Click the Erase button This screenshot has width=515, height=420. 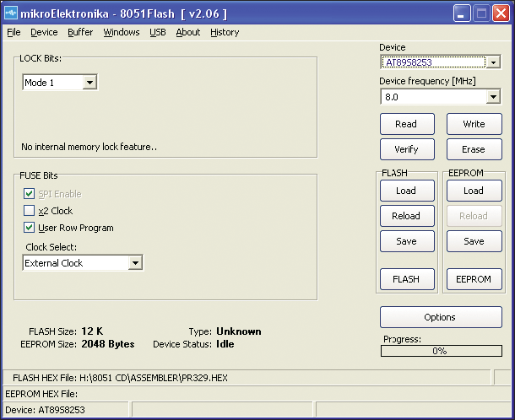click(x=474, y=149)
